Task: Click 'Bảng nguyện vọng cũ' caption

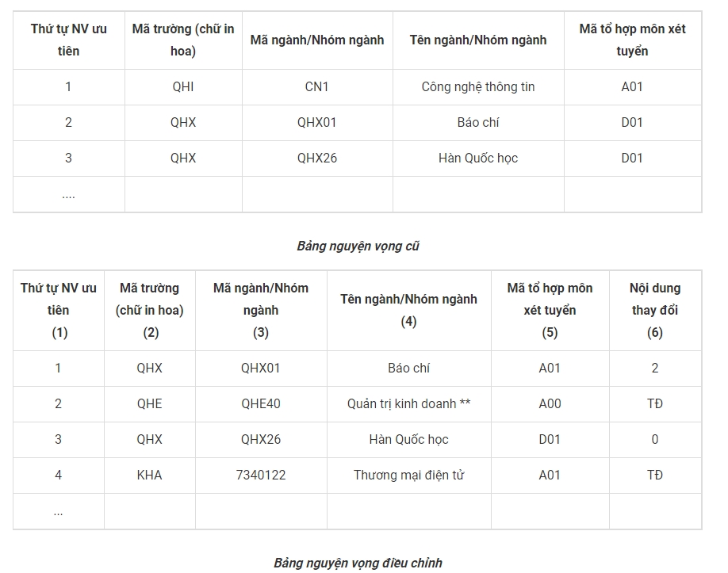Action: tap(358, 246)
